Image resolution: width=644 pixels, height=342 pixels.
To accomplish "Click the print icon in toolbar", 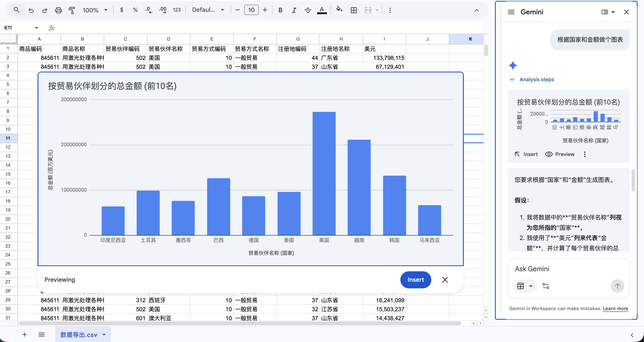I will 58,10.
